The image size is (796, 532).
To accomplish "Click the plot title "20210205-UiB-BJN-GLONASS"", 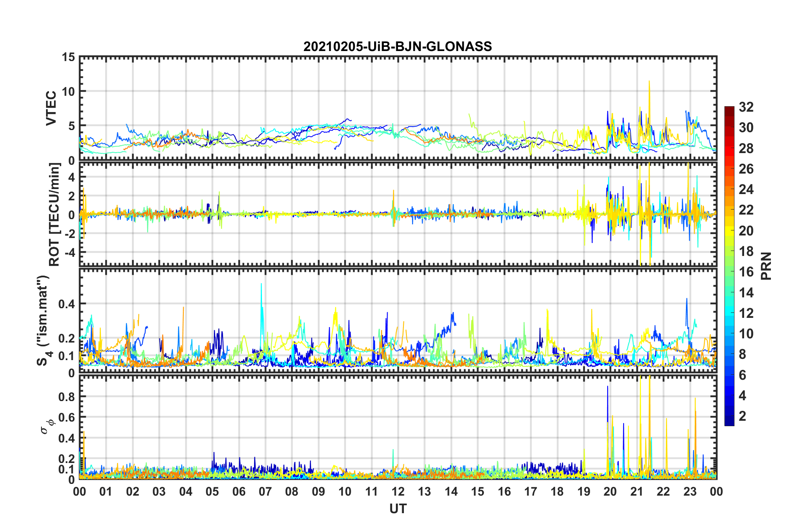I will click(x=398, y=46).
